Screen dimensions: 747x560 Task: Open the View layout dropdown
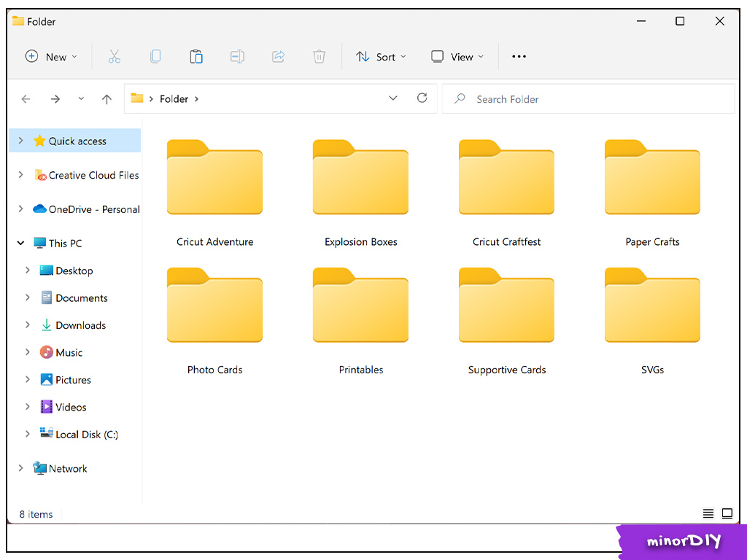(x=457, y=57)
